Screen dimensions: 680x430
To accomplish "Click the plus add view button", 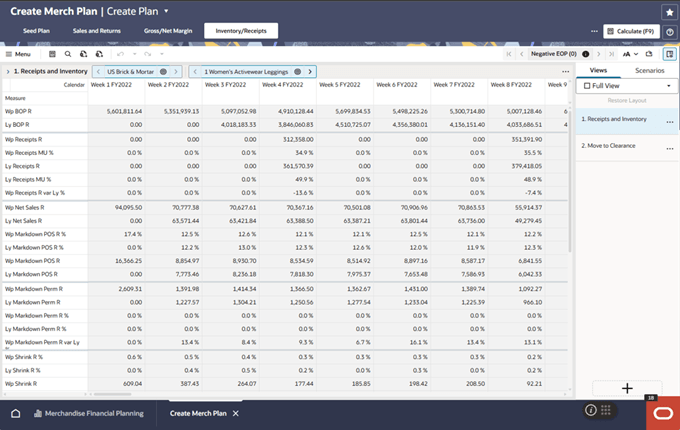I will [x=627, y=388].
